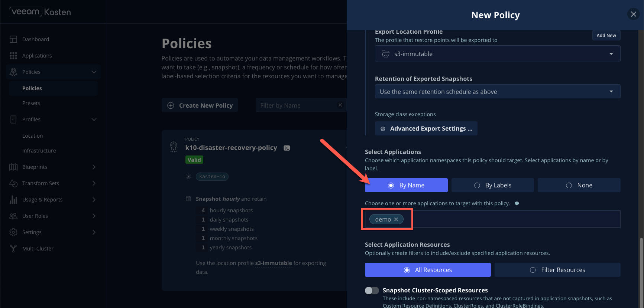
Task: Click the Filter by Name input
Action: 300,105
